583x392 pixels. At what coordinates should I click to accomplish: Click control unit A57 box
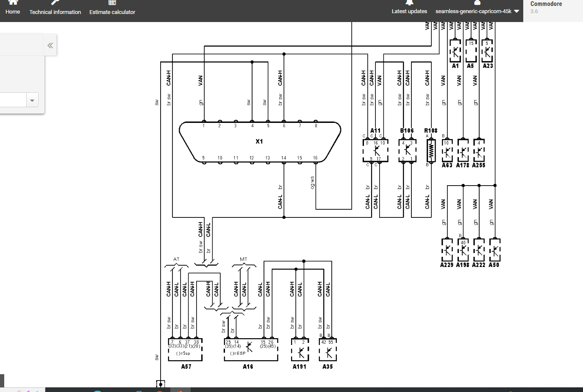pyautogui.click(x=185, y=349)
